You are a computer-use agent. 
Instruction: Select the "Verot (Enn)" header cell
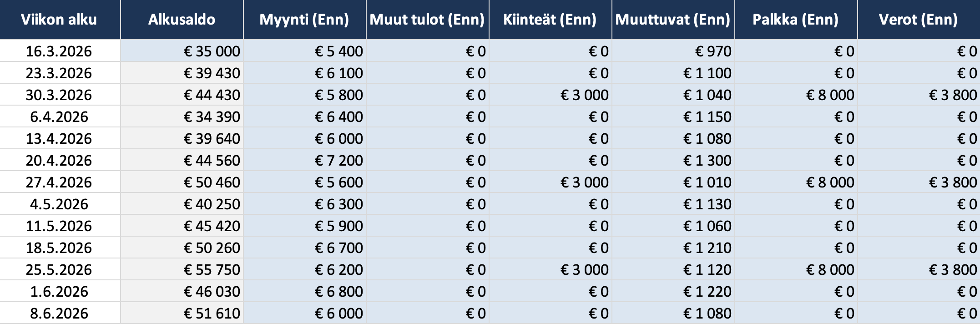(918, 20)
